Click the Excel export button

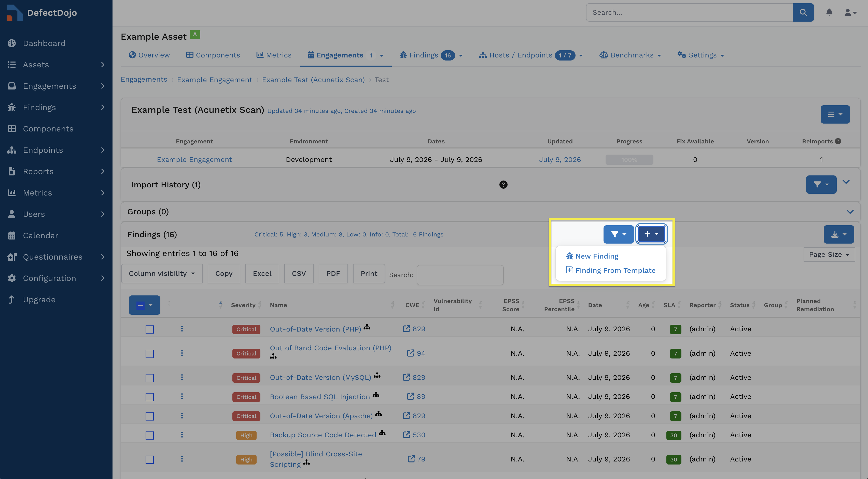262,274
